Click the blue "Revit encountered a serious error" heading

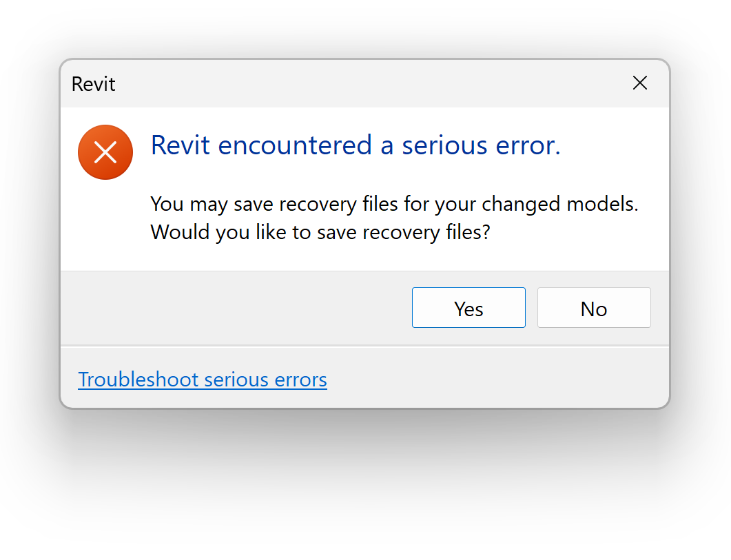coord(356,145)
